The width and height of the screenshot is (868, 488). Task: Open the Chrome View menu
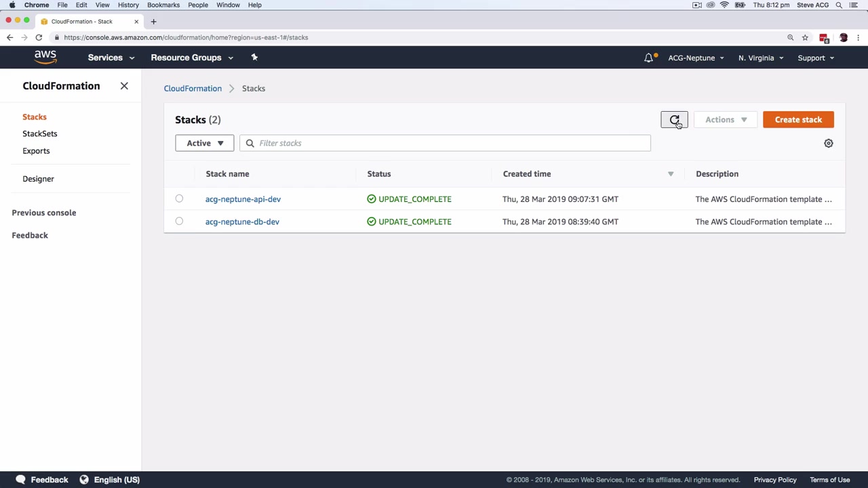[102, 5]
